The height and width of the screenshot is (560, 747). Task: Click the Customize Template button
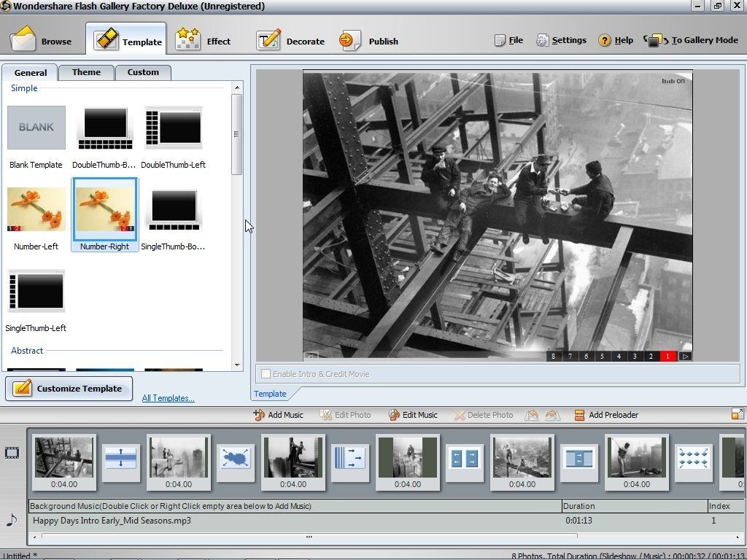click(x=69, y=388)
